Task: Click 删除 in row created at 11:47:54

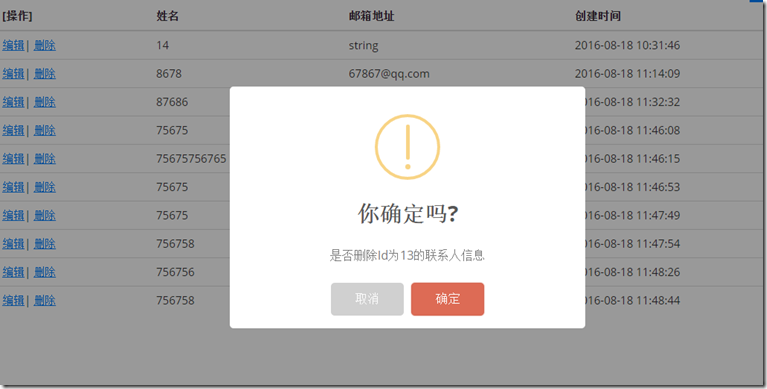Action: pyautogui.click(x=45, y=244)
